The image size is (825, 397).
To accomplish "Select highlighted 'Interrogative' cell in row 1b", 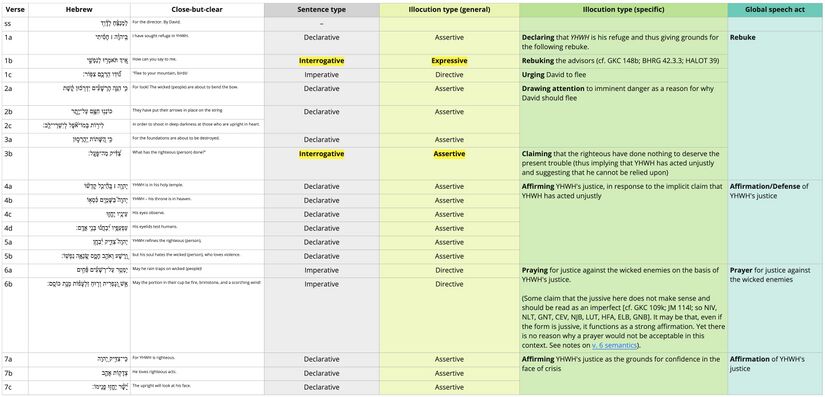I will [321, 61].
